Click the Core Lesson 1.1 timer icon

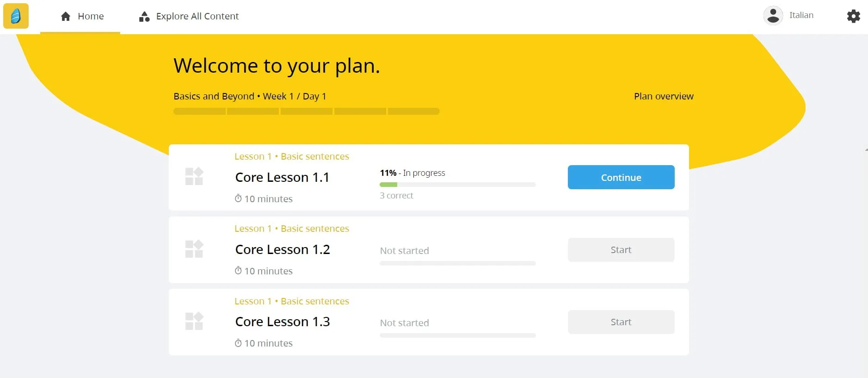238,198
